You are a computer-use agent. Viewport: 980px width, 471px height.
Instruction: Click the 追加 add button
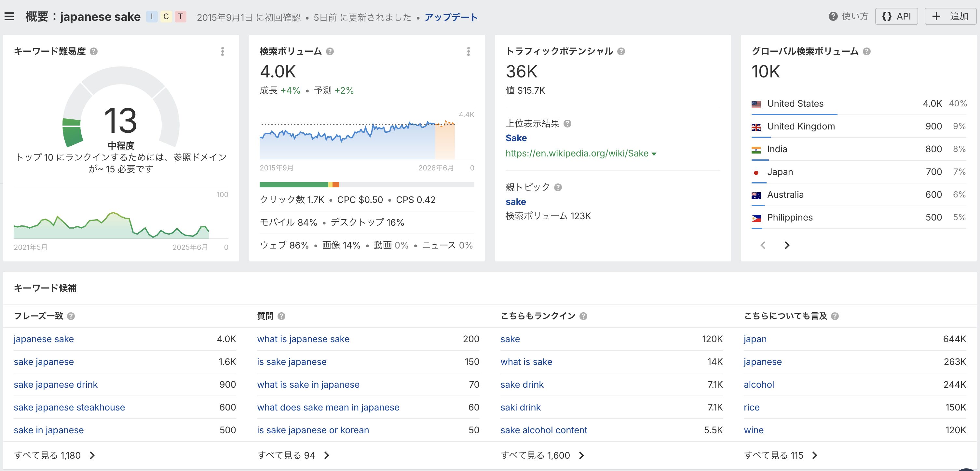pos(950,16)
